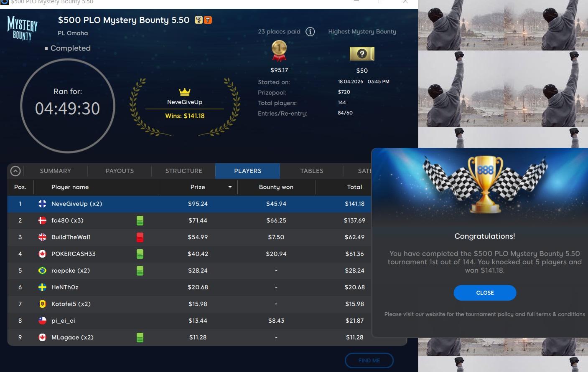
Task: Click the info icon beside 23 places paid
Action: (x=310, y=32)
